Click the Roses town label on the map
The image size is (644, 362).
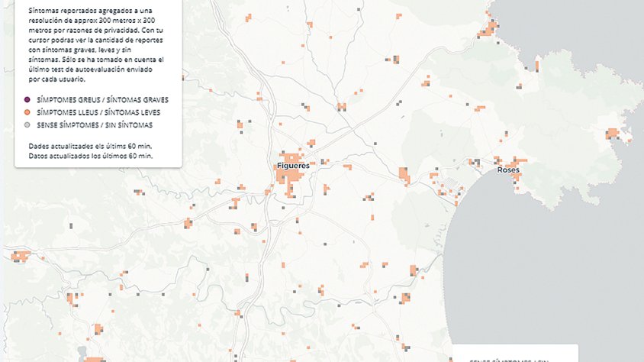pos(507,170)
